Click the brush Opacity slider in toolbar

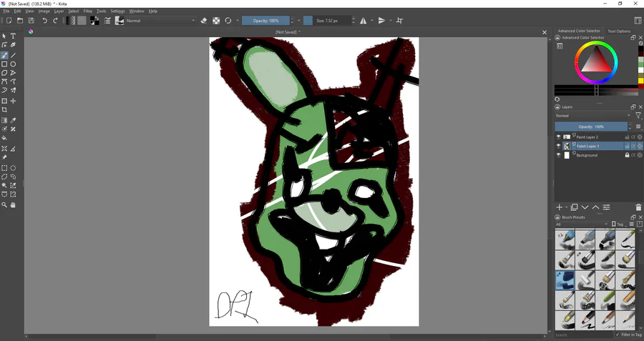(x=265, y=21)
